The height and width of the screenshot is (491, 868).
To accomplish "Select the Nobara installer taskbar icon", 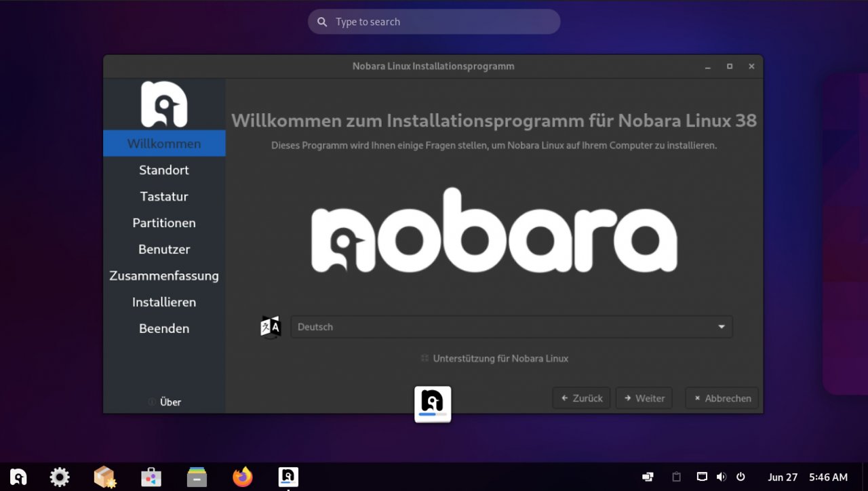I will [288, 477].
